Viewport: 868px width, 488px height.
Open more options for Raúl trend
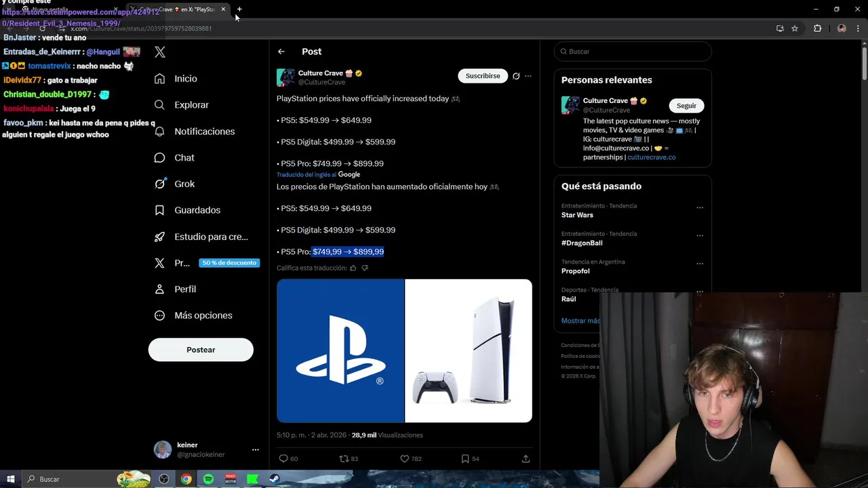click(x=700, y=291)
